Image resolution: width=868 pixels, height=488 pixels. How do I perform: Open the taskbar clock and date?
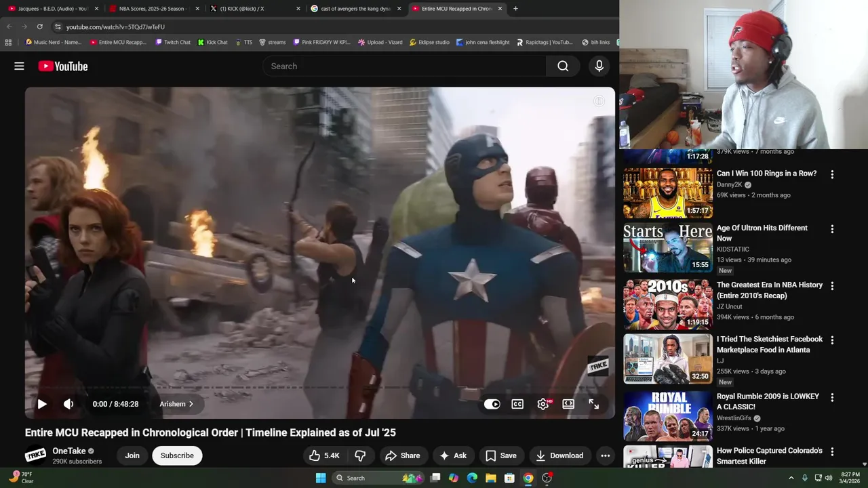click(850, 478)
